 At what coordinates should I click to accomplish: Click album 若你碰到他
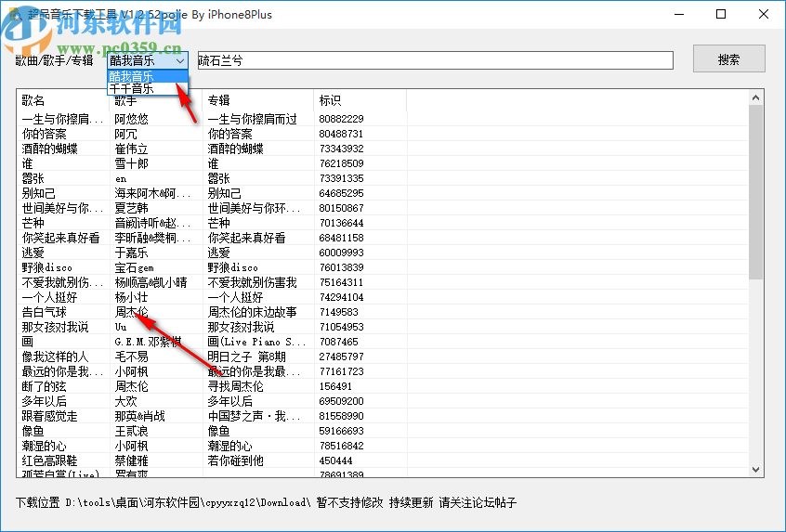coord(236,461)
